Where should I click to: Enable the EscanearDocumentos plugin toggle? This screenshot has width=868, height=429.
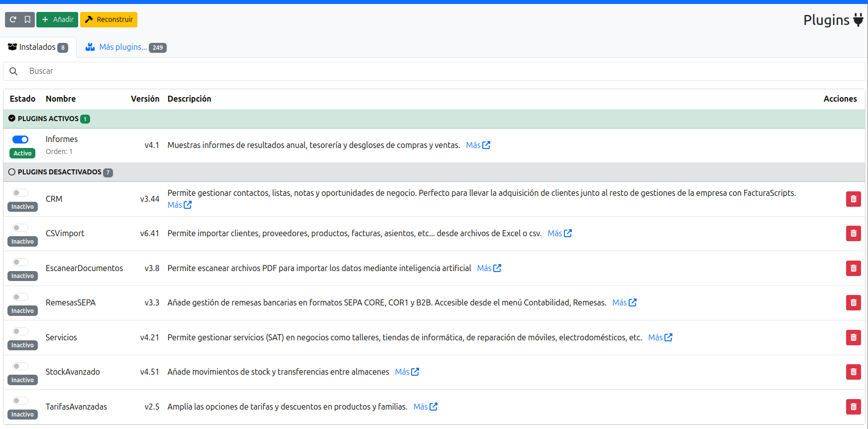20,262
